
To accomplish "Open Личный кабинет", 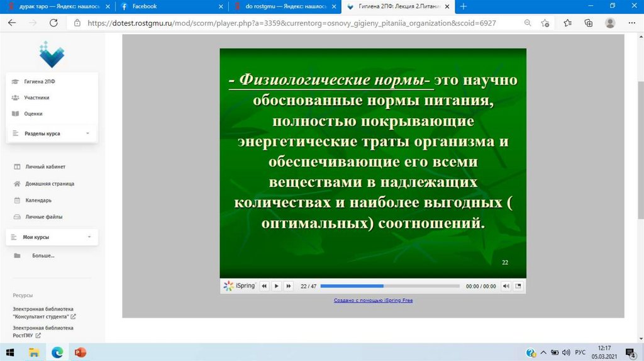I will [45, 167].
